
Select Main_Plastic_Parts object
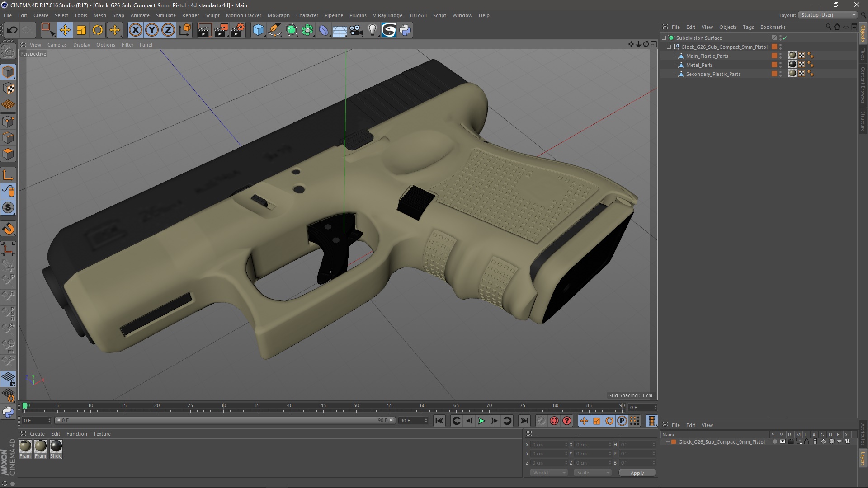707,56
